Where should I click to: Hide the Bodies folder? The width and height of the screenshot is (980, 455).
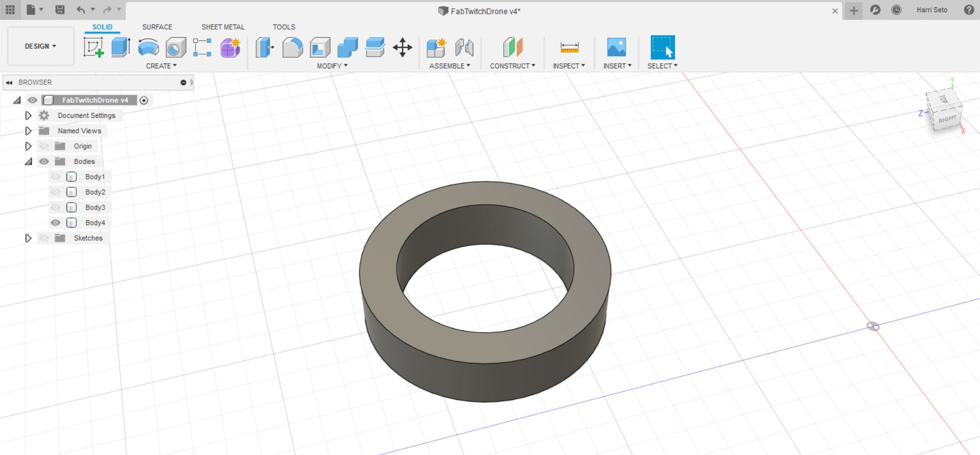(44, 161)
